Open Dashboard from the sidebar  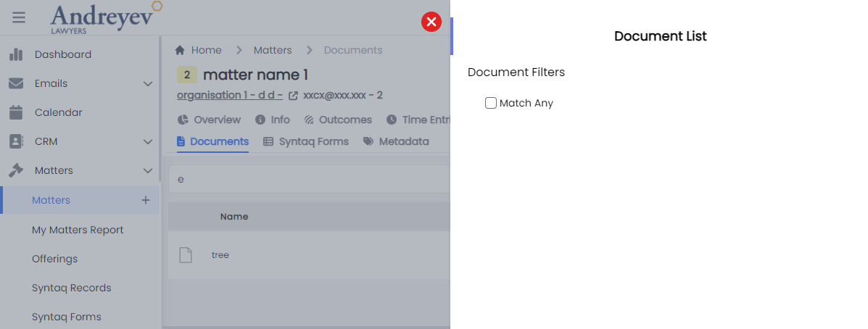pos(62,54)
